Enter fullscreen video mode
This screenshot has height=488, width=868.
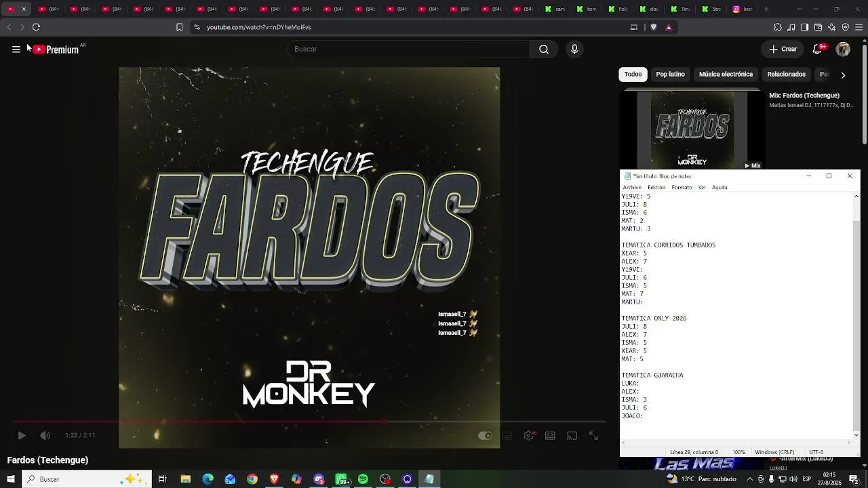[593, 436]
